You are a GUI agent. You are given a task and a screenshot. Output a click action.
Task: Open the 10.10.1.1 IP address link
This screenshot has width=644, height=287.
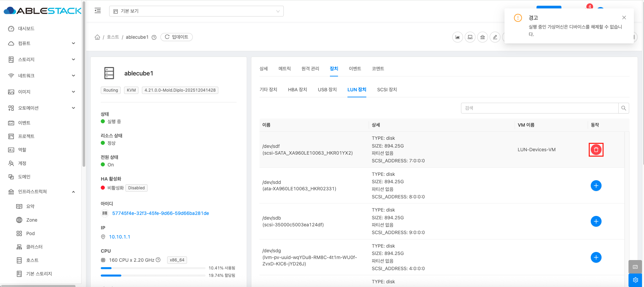coord(120,237)
